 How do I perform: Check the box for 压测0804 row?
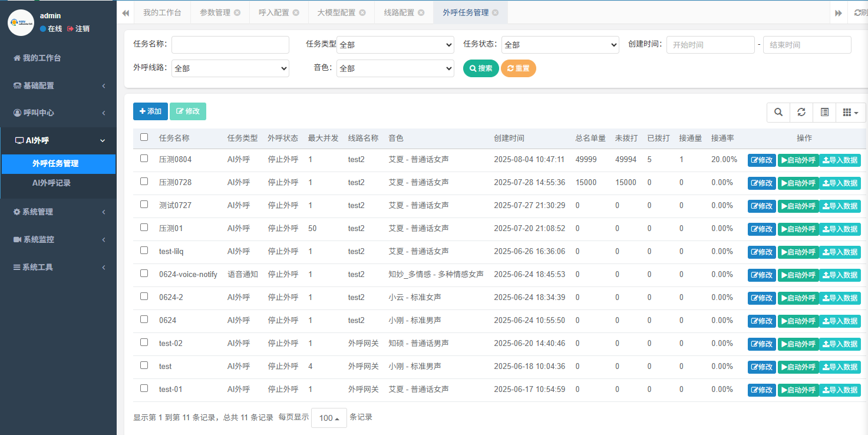(x=144, y=159)
